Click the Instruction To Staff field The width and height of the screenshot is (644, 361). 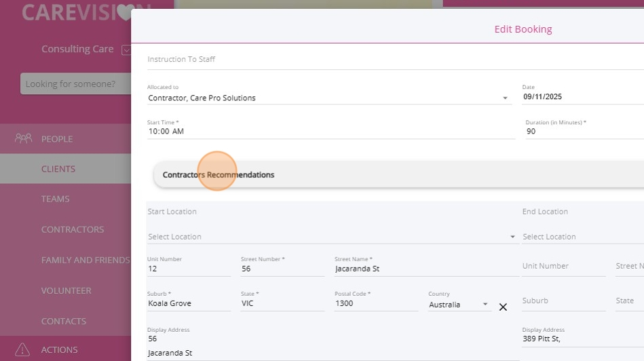(394, 60)
